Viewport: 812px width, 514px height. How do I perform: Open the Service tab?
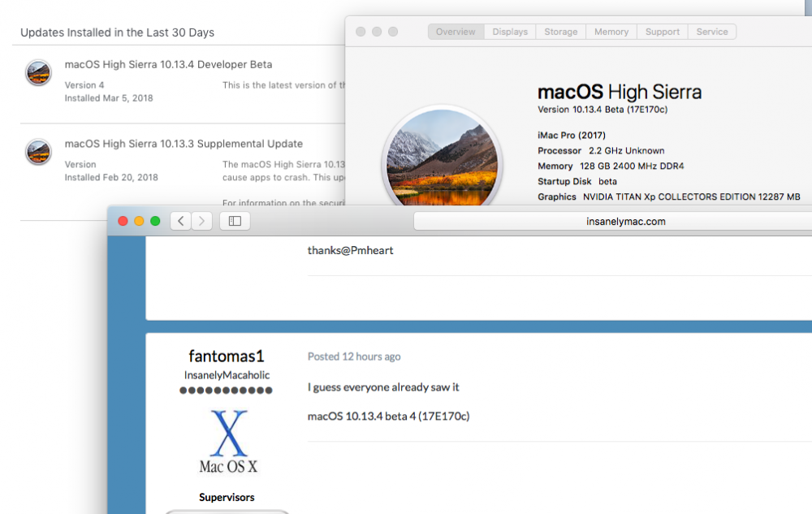pyautogui.click(x=712, y=32)
